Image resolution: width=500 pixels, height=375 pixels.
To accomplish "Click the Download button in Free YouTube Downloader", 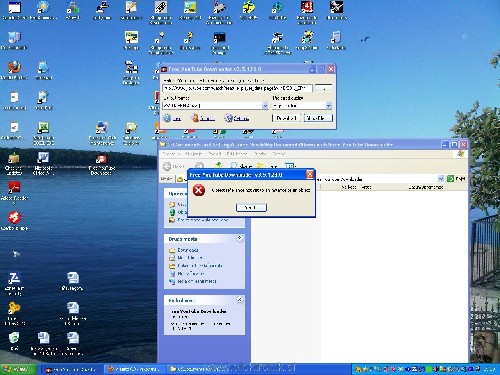I will coord(286,118).
